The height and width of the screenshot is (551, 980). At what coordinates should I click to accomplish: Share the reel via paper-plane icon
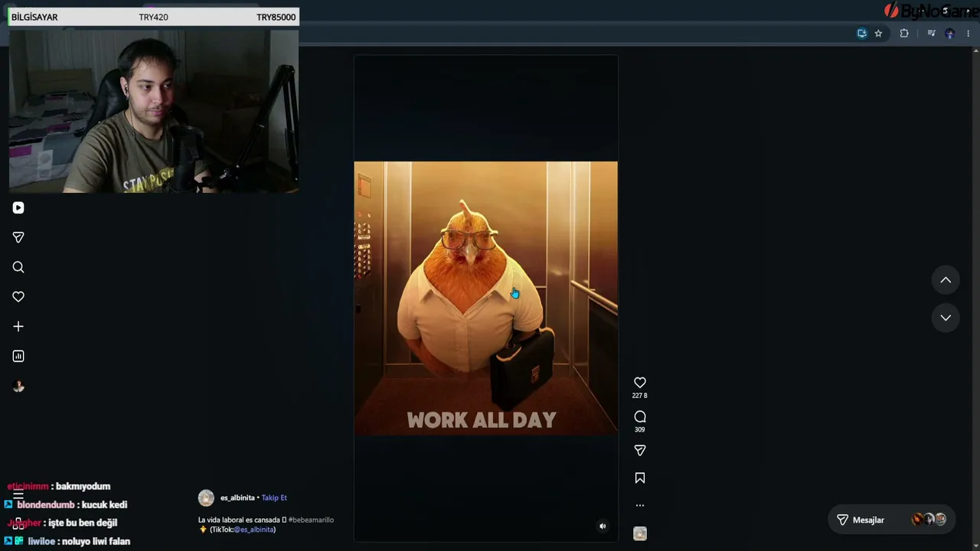pyautogui.click(x=640, y=451)
